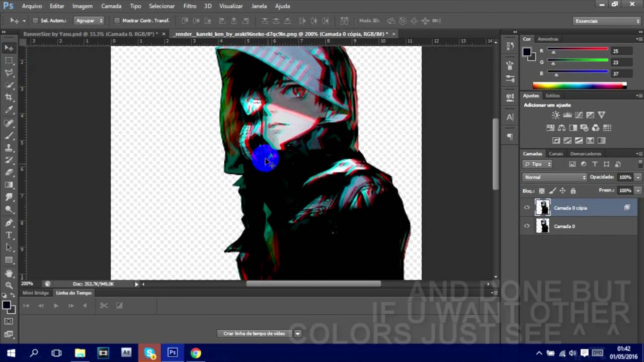Click the color spectrum ramp bar
This screenshot has height=362, width=644.
click(579, 85)
